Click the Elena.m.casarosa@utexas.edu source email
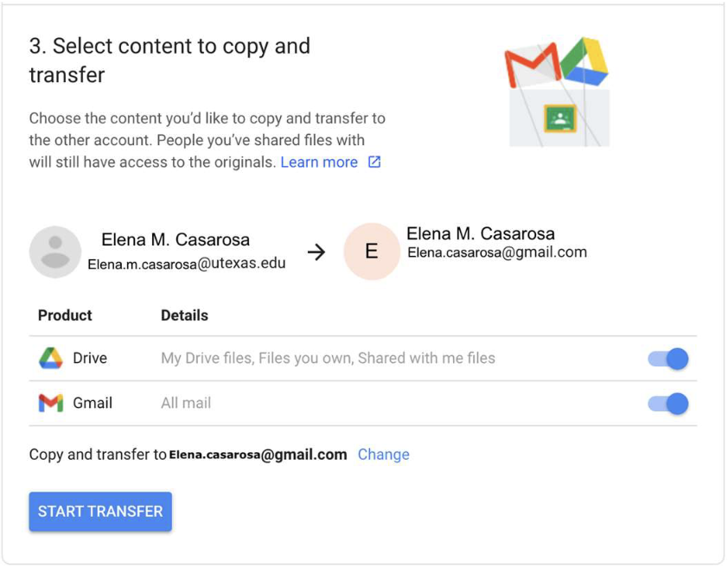 pyautogui.click(x=187, y=264)
